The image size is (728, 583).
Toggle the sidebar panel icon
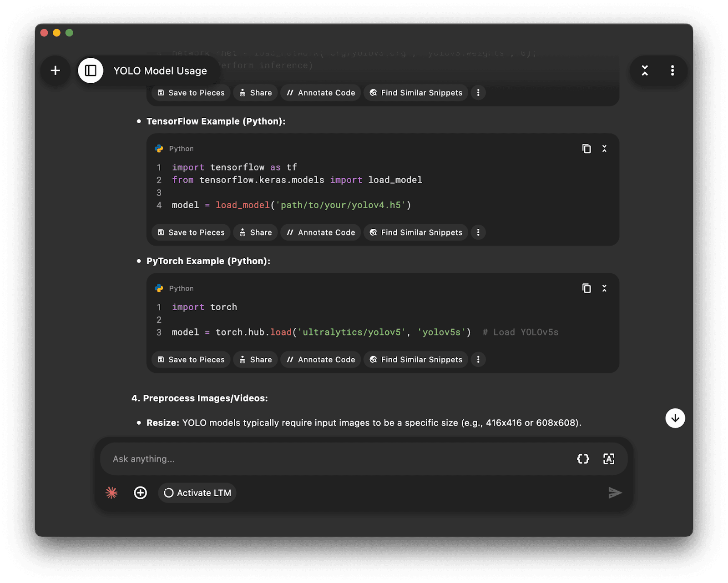91,70
